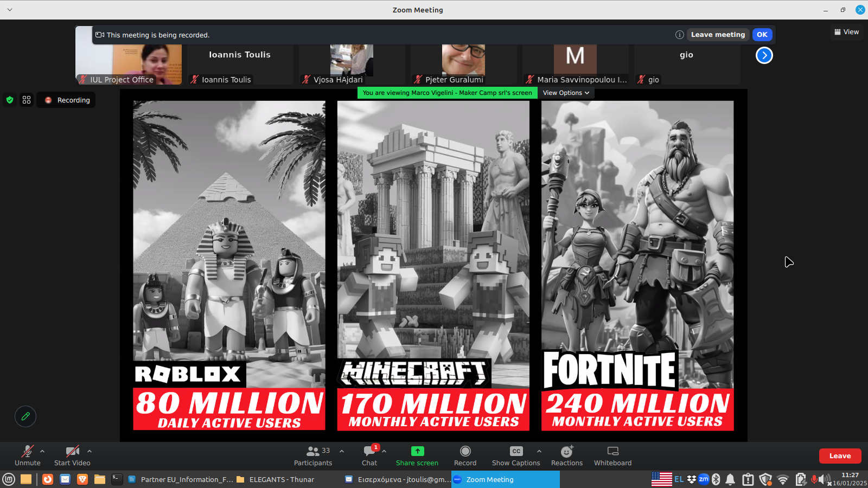Open the clock and date
This screenshot has height=488, width=868.
[850, 479]
